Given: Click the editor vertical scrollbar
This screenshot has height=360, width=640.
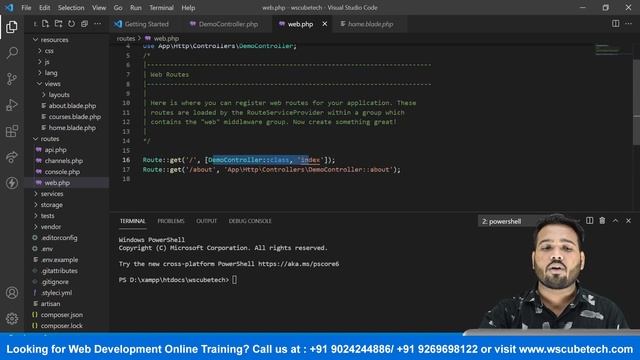Looking at the screenshot, I should coord(636,102).
